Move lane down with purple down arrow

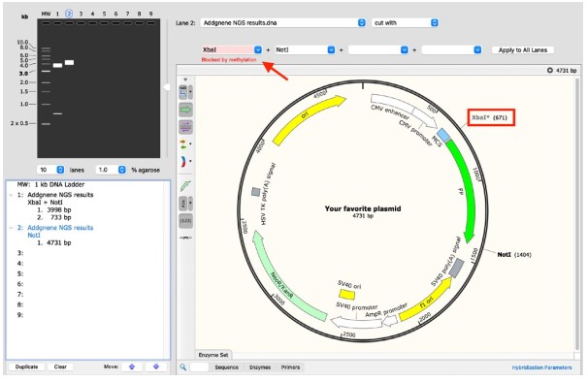point(156,366)
